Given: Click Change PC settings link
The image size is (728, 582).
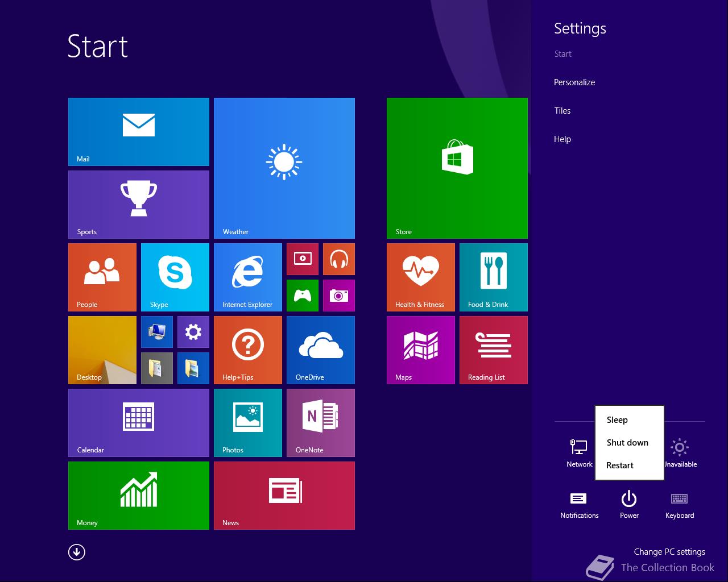Looking at the screenshot, I should [669, 551].
